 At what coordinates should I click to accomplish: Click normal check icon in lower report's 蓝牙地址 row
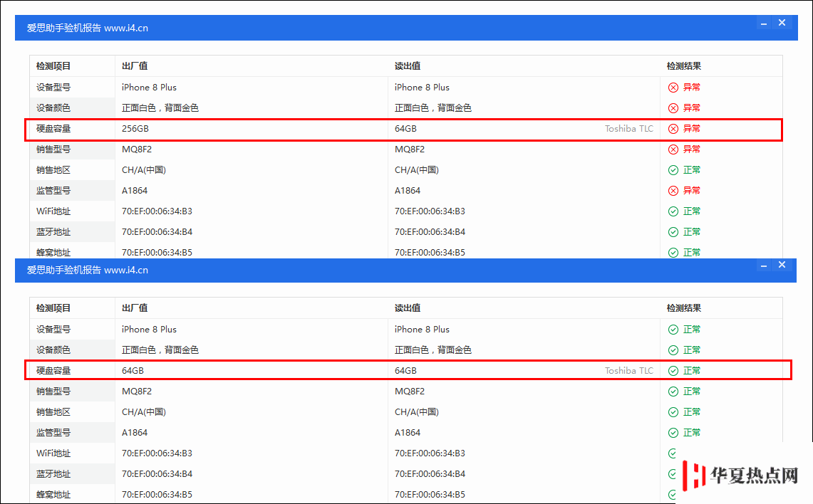point(673,474)
